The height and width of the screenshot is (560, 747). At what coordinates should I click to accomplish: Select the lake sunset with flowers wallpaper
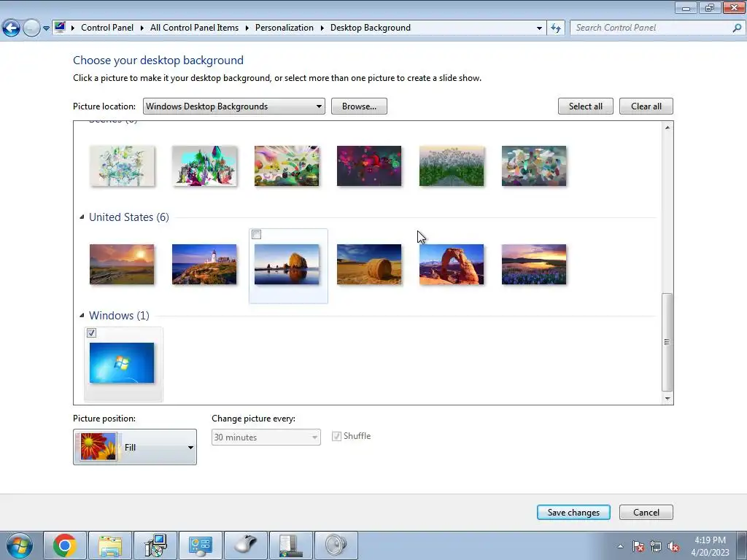pyautogui.click(x=534, y=264)
